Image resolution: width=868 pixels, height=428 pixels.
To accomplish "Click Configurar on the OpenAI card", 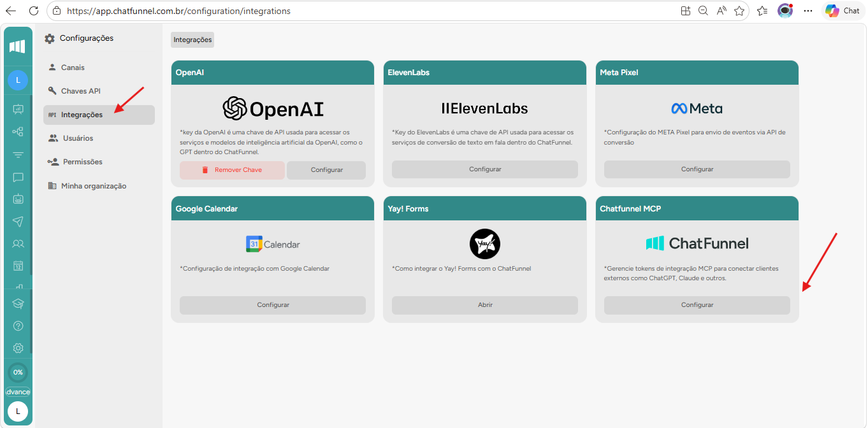I will [x=326, y=170].
